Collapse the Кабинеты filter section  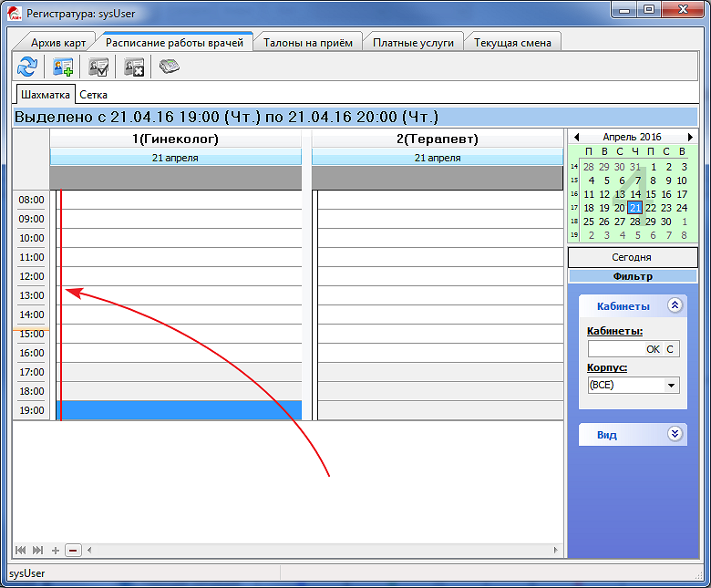[x=675, y=305]
